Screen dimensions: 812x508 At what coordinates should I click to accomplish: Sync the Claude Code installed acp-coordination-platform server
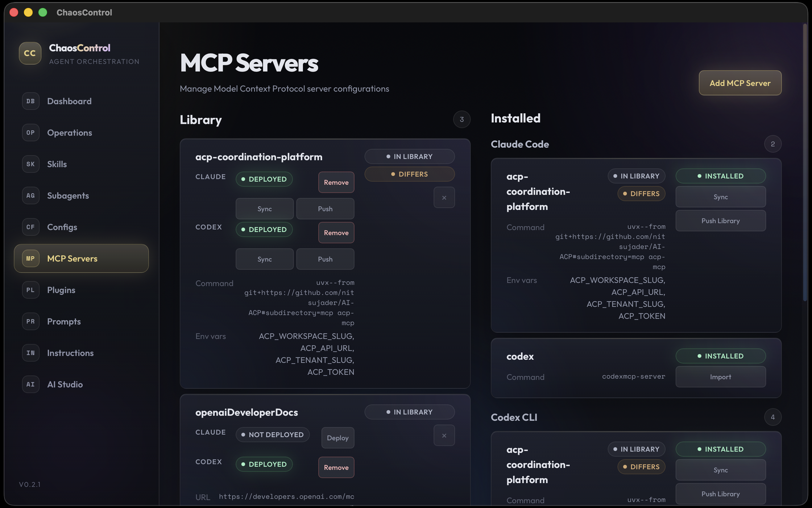pyautogui.click(x=721, y=197)
